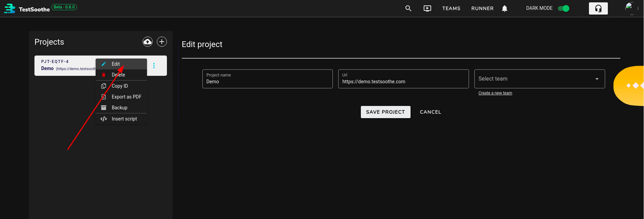Open the yellow chat widget
This screenshot has height=219, width=644.
pos(629,86)
